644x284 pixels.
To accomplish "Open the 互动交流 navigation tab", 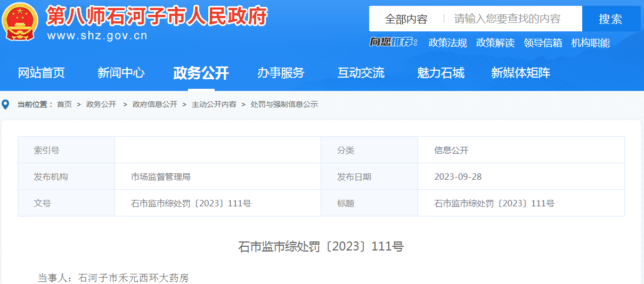I will point(361,73).
